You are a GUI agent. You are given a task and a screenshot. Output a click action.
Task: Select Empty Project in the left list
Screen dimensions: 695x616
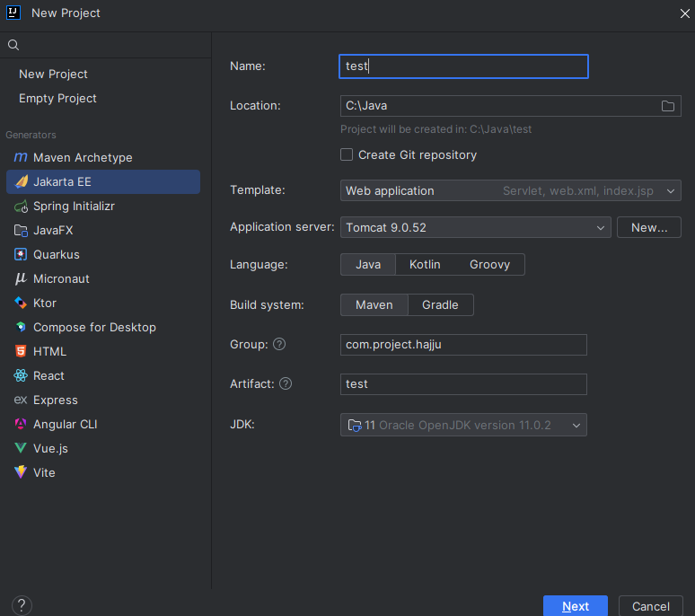point(57,99)
